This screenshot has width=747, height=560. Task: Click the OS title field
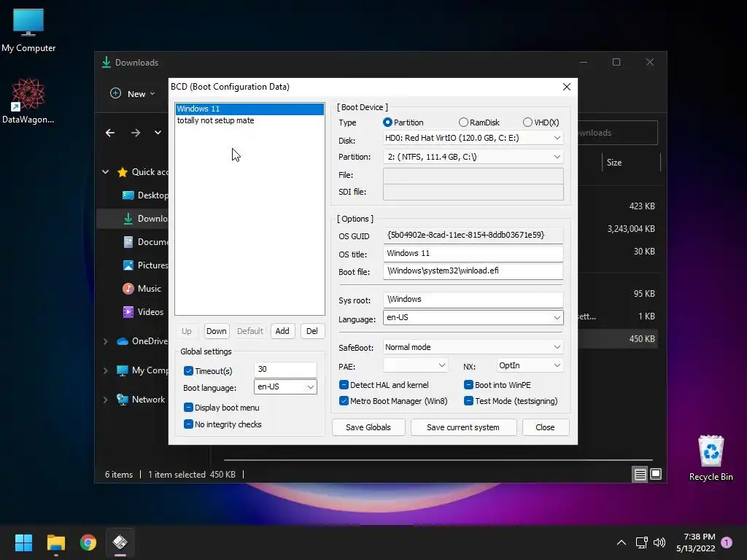pyautogui.click(x=473, y=253)
